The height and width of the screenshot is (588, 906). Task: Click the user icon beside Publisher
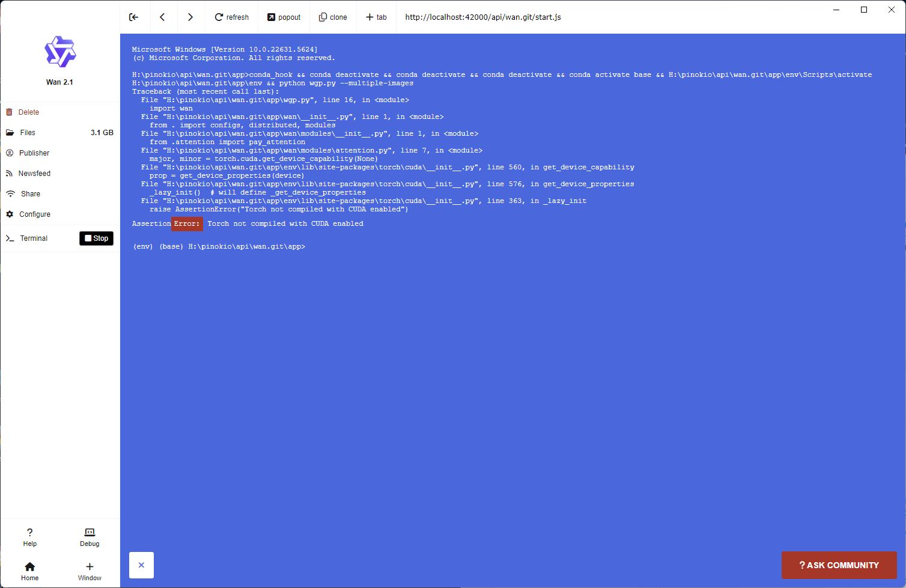pyautogui.click(x=10, y=153)
